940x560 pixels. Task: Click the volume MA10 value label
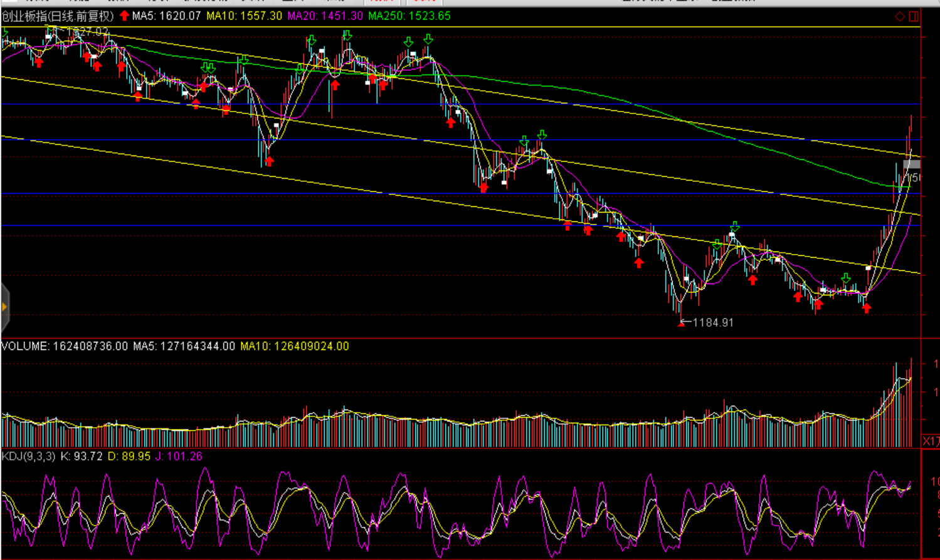click(294, 346)
